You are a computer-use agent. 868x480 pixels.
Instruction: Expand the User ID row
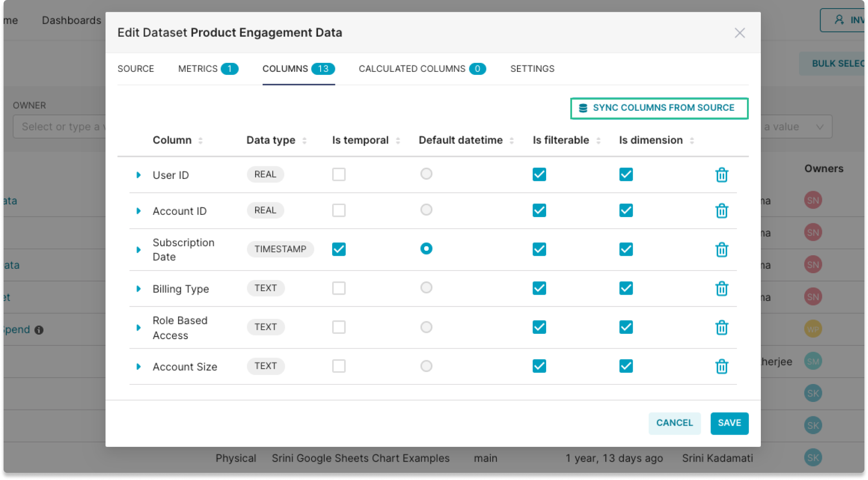pyautogui.click(x=139, y=175)
